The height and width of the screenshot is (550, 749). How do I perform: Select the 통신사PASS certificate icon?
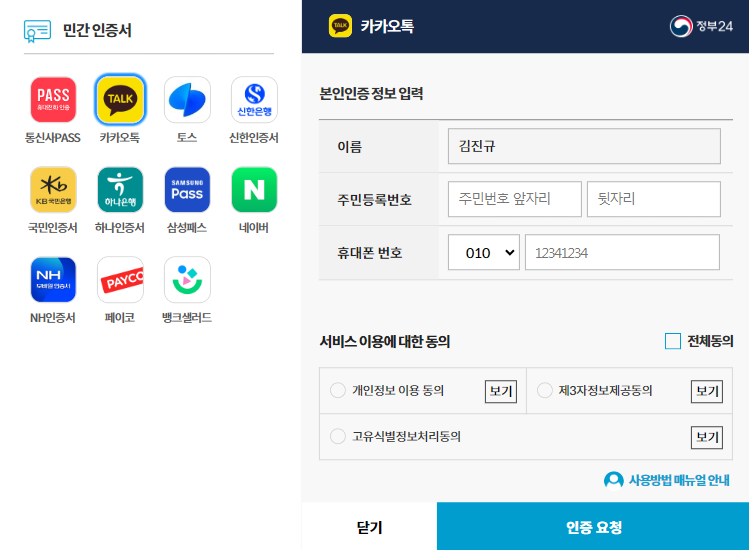[53, 99]
